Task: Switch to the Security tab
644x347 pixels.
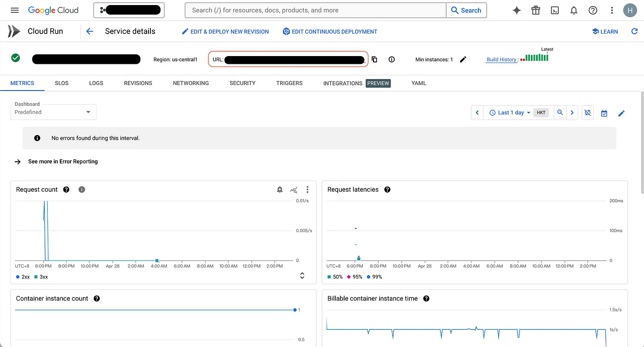Action: click(242, 83)
